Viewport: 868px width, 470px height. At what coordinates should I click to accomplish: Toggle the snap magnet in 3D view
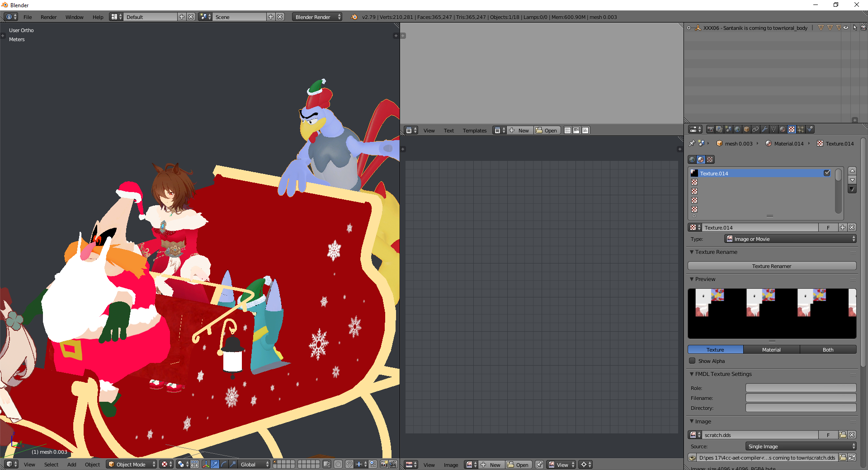tap(349, 464)
